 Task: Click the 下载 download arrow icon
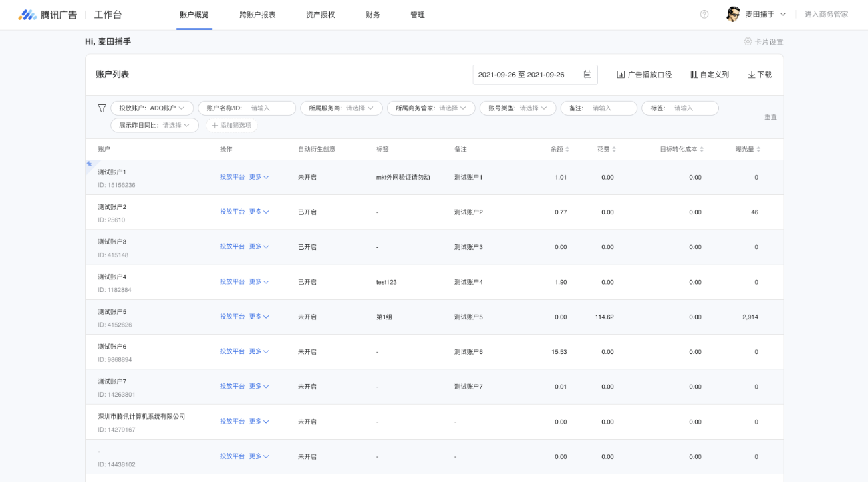click(751, 75)
